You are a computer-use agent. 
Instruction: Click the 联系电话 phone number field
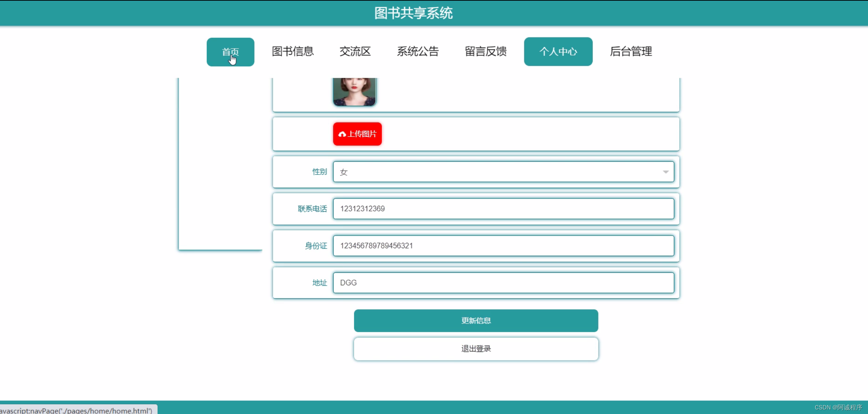503,209
